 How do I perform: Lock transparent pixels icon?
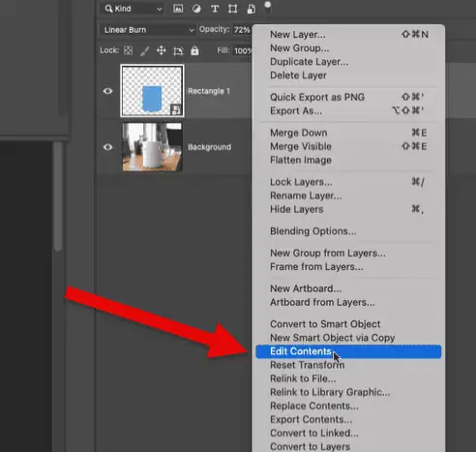(x=128, y=50)
